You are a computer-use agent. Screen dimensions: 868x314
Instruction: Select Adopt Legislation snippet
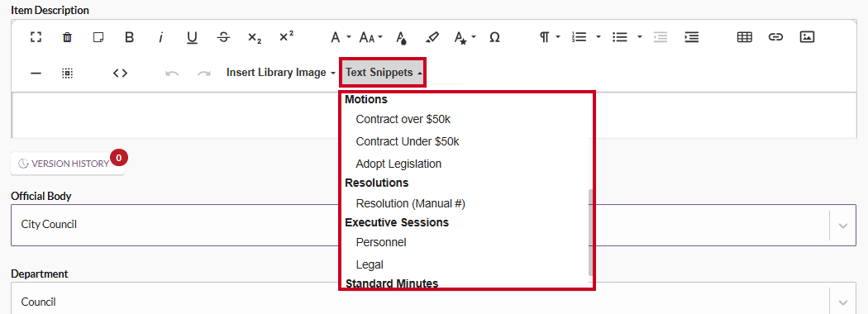click(398, 164)
